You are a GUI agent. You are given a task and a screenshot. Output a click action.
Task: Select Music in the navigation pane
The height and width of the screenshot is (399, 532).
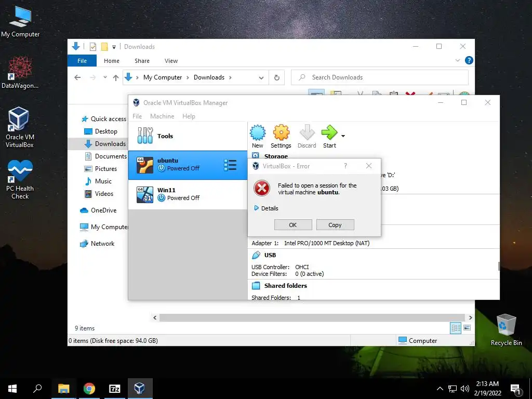[98, 181]
